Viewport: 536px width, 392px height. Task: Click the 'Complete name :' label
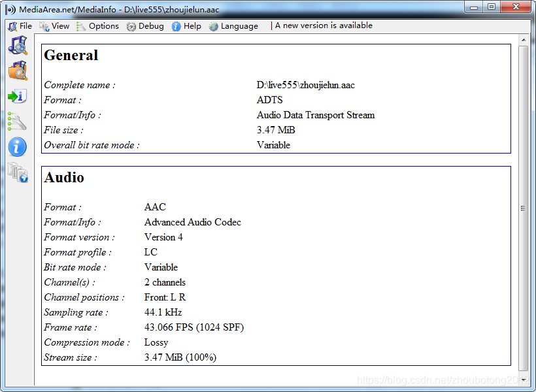point(80,85)
